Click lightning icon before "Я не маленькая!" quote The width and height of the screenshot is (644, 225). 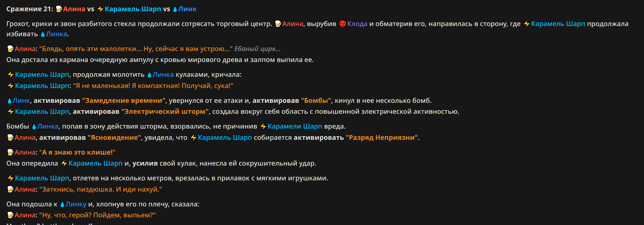(10, 86)
